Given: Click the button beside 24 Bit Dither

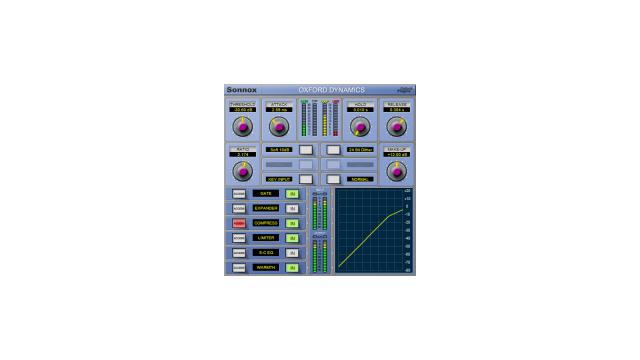Looking at the screenshot, I should pyautogui.click(x=333, y=150).
